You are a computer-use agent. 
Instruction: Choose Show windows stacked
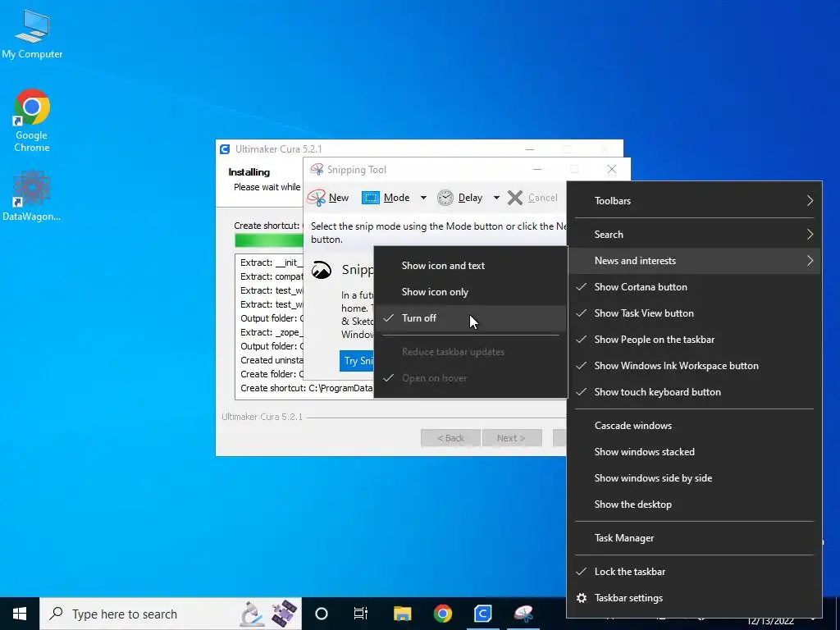pyautogui.click(x=695, y=452)
